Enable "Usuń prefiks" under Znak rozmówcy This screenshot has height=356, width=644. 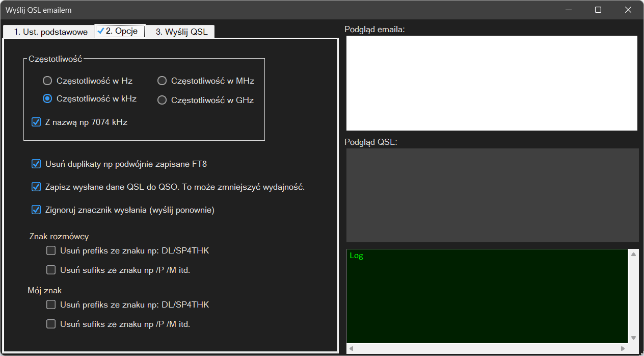(51, 250)
